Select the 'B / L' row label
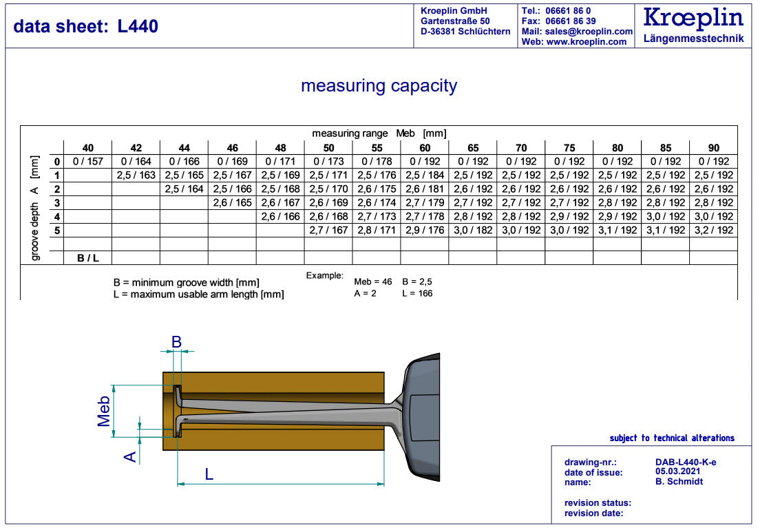Image resolution: width=760 pixels, height=532 pixels. (x=87, y=258)
